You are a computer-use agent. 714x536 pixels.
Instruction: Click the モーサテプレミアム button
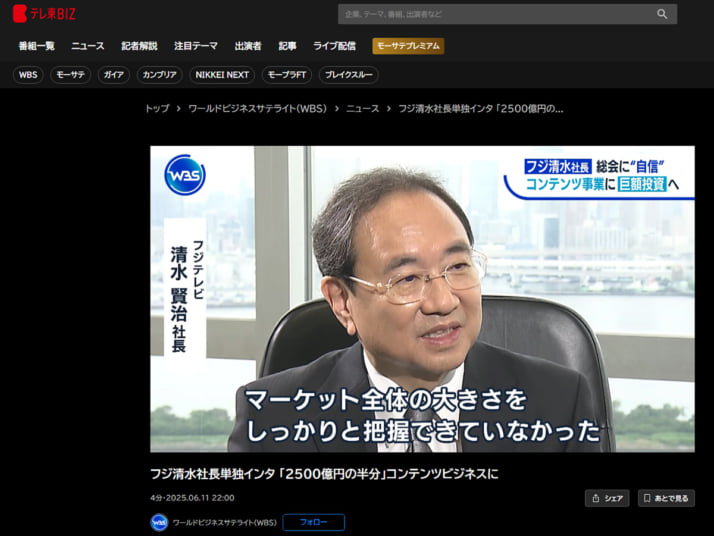tap(408, 46)
